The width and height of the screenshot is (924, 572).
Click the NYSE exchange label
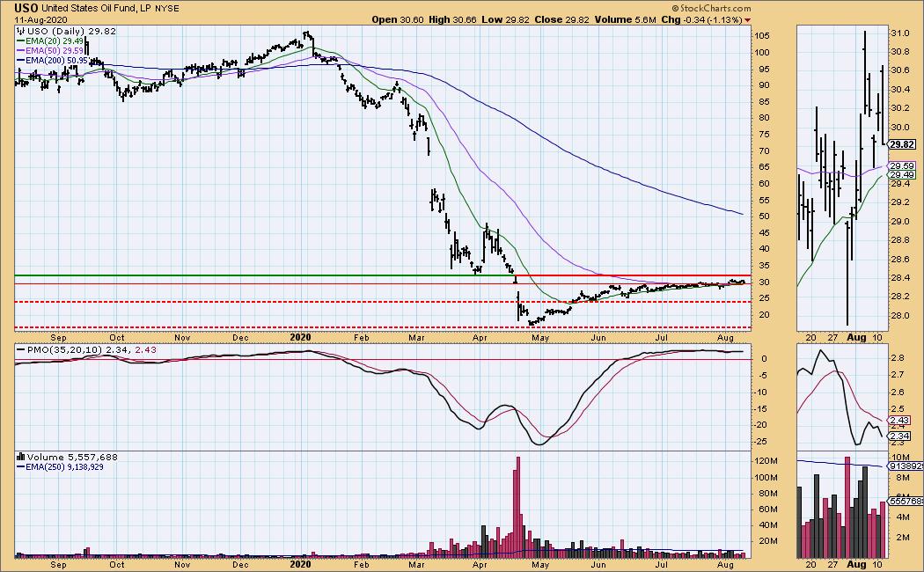(x=167, y=9)
